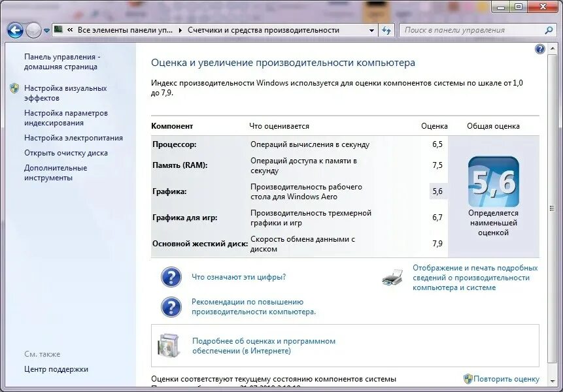Open 'Открыть очистку диска' link
Image resolution: width=563 pixels, height=392 pixels.
[65, 153]
